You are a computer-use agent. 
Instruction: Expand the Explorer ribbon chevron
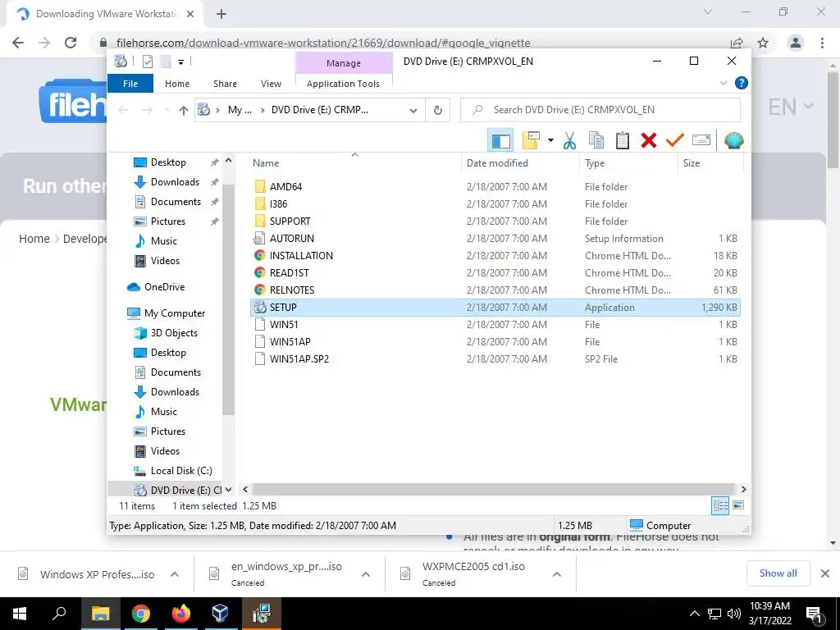click(724, 83)
